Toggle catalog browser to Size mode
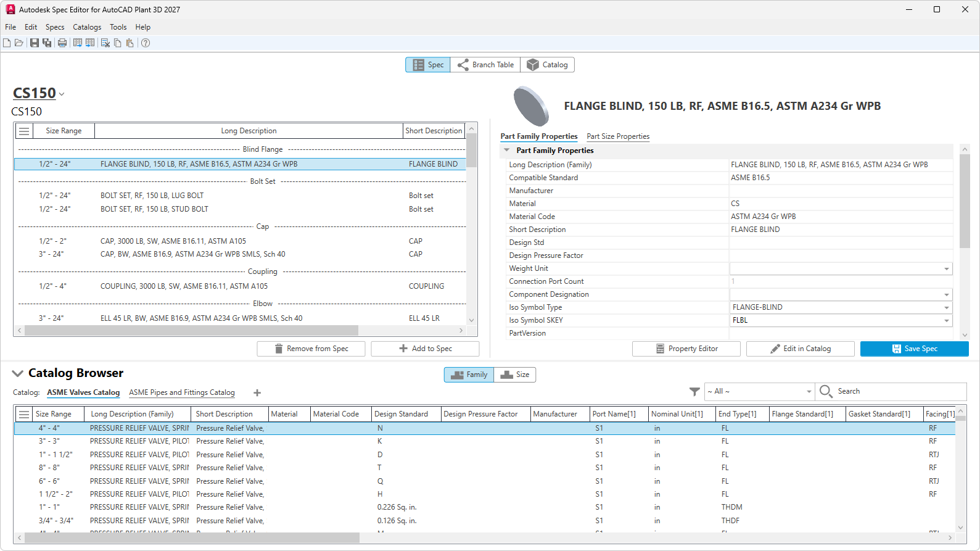This screenshot has width=980, height=551. pyautogui.click(x=515, y=375)
